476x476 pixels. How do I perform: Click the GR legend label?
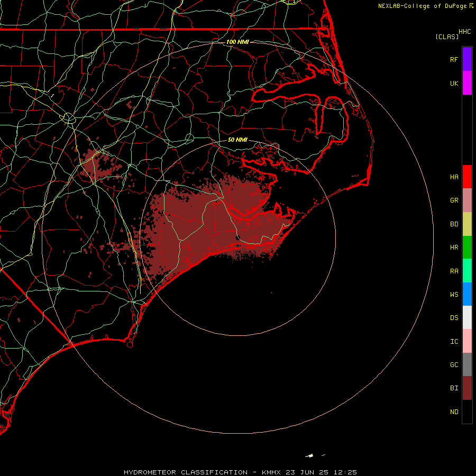click(x=454, y=200)
